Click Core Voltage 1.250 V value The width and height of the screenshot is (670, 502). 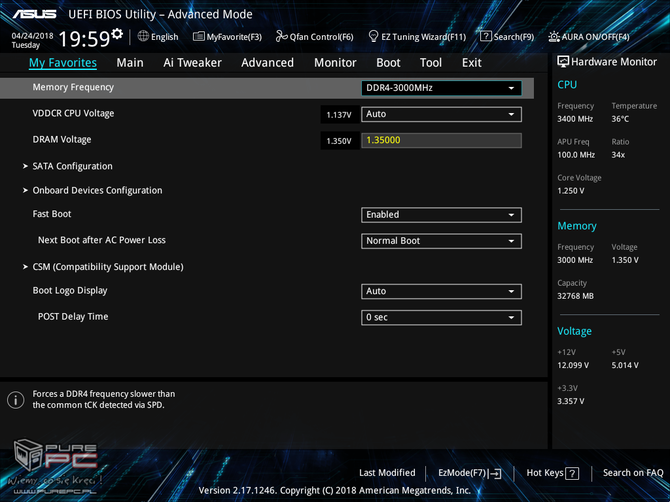point(571,191)
